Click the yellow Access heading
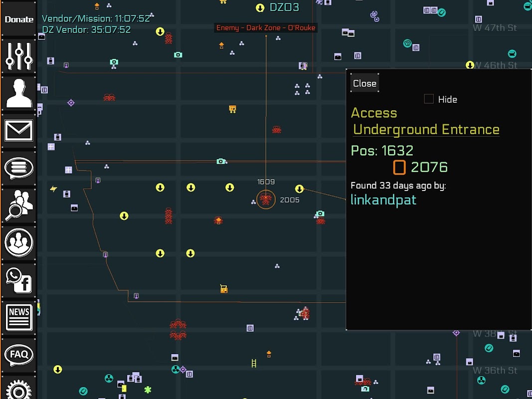This screenshot has width=532, height=399. pos(374,113)
